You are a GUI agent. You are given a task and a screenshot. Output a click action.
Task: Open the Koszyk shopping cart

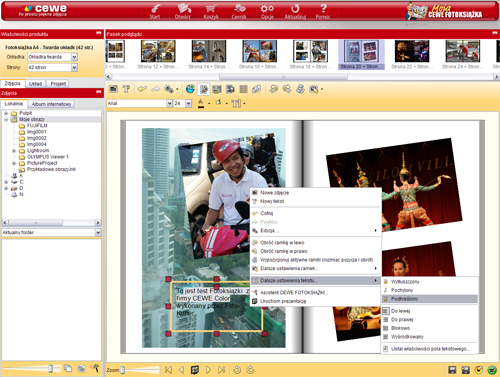coord(211,11)
